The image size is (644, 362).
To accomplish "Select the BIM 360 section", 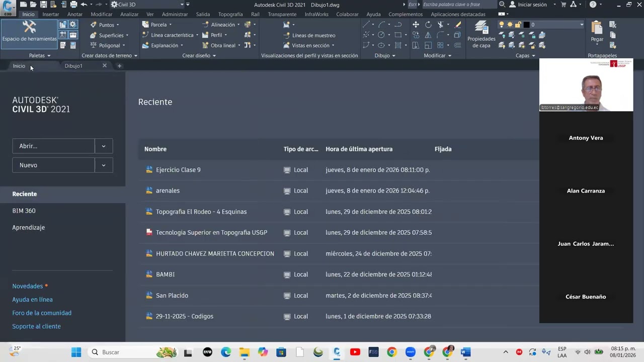I will pos(24,211).
